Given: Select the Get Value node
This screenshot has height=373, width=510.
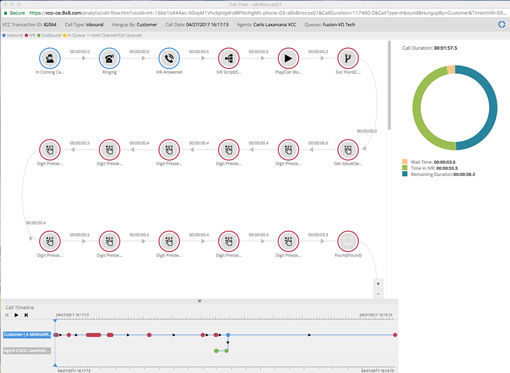Looking at the screenshot, I should coord(348,150).
